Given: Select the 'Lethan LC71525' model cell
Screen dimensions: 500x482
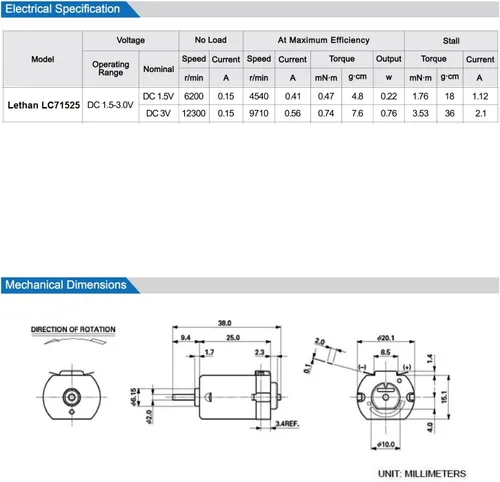Looking at the screenshot, I should (x=44, y=105).
